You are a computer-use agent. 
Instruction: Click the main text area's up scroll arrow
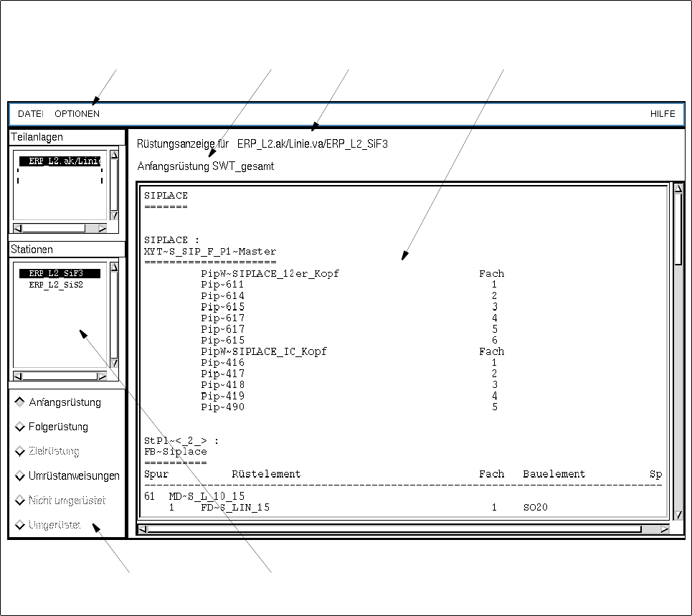(678, 189)
